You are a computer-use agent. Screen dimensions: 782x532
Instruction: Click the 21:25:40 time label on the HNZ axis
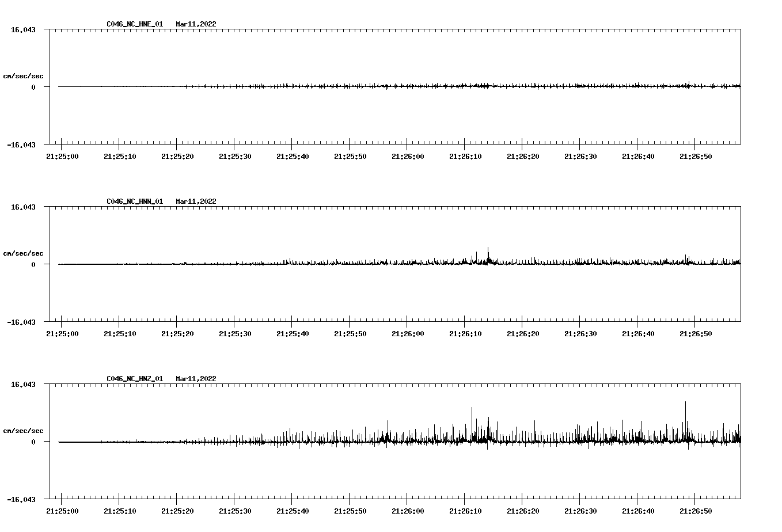[x=293, y=511]
